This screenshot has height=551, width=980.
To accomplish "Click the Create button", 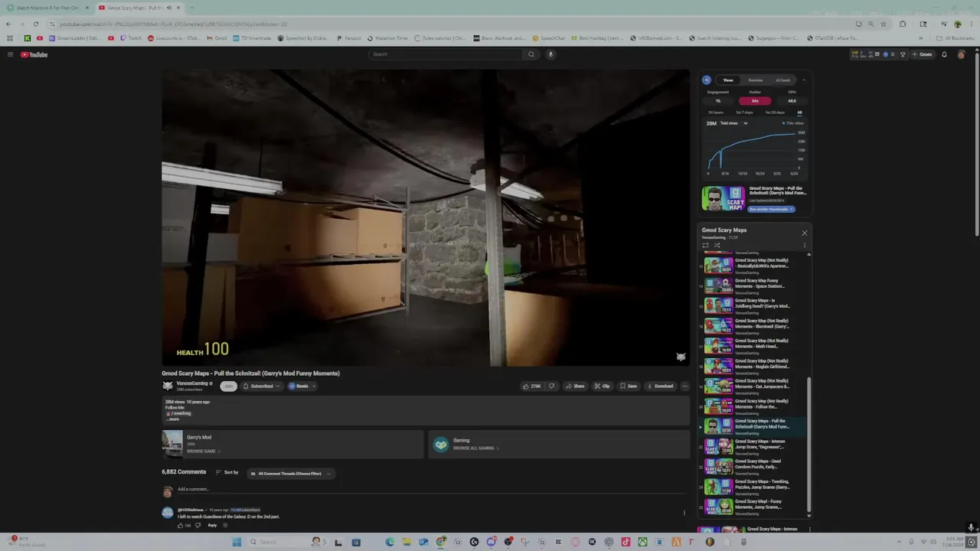I will (923, 54).
